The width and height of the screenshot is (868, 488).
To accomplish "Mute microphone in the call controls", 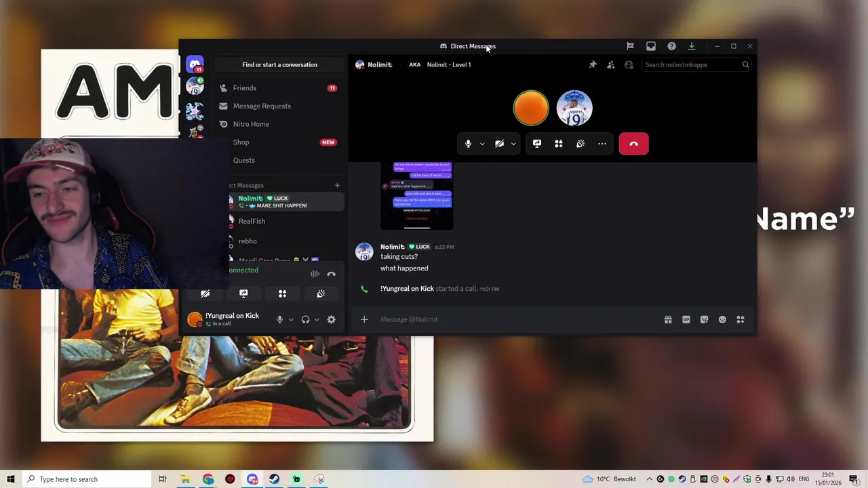I will [468, 144].
